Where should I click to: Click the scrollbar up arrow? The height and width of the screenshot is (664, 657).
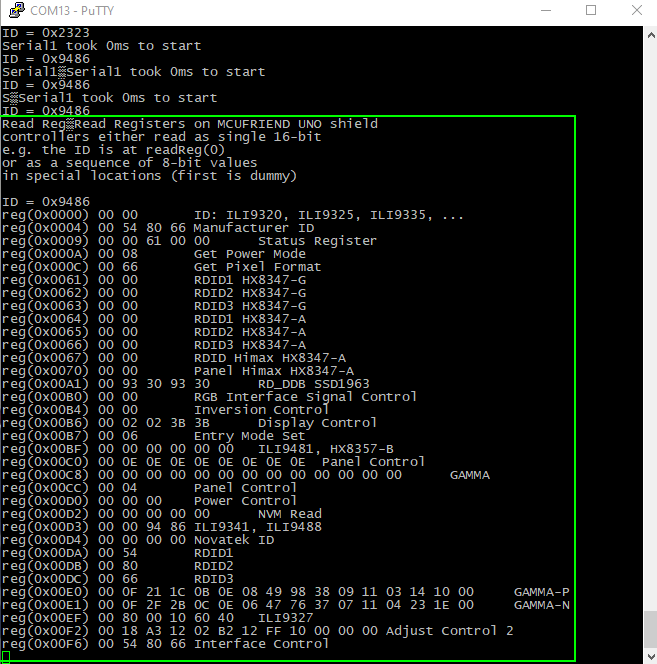tap(651, 36)
